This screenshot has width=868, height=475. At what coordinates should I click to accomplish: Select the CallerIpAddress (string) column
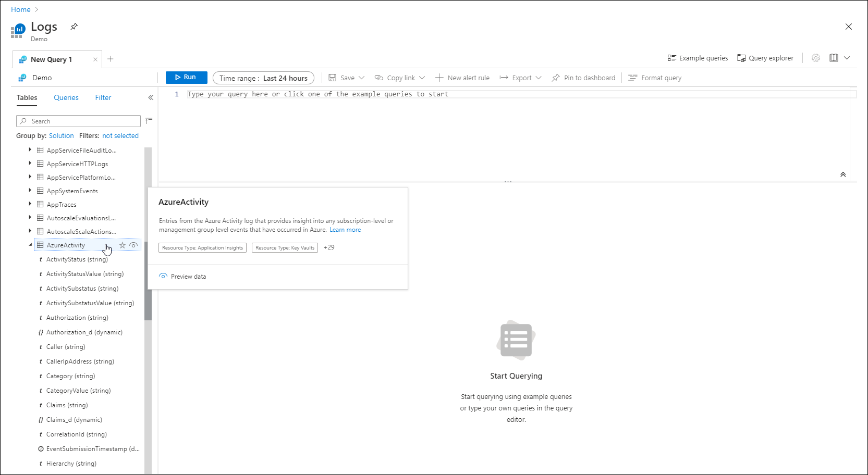80,361
